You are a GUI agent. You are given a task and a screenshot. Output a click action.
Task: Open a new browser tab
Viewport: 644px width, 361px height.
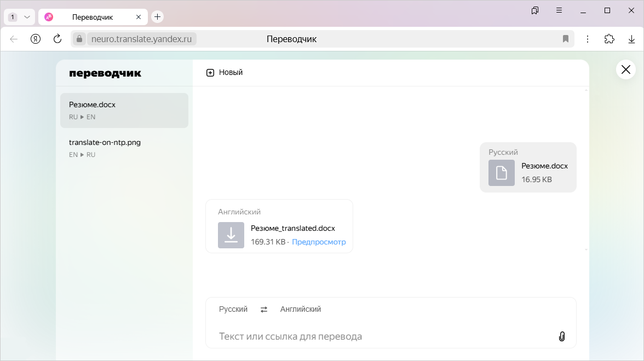click(x=157, y=17)
